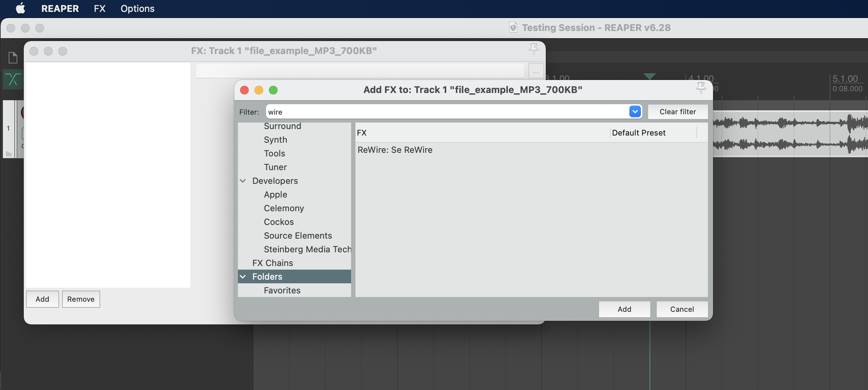Click the Clear filter button
Viewport: 868px width, 390px height.
pos(677,112)
